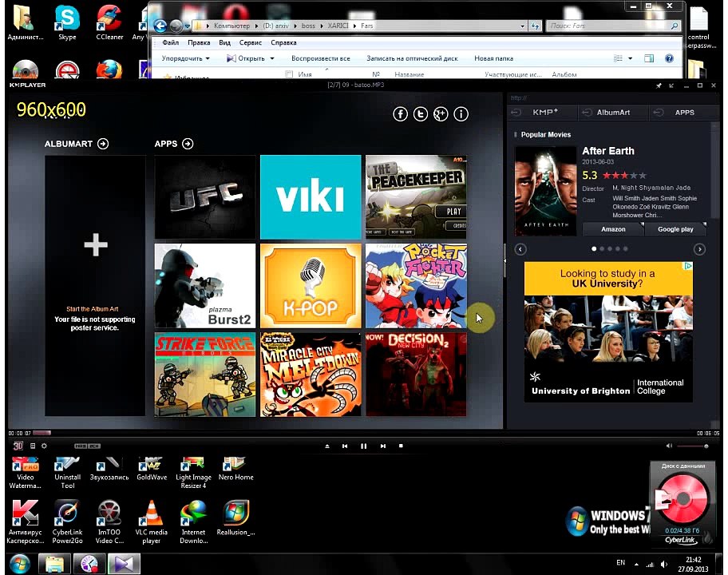This screenshot has height=575, width=728.
Task: Pin the KMPlayer window on top
Action: pyautogui.click(x=659, y=85)
